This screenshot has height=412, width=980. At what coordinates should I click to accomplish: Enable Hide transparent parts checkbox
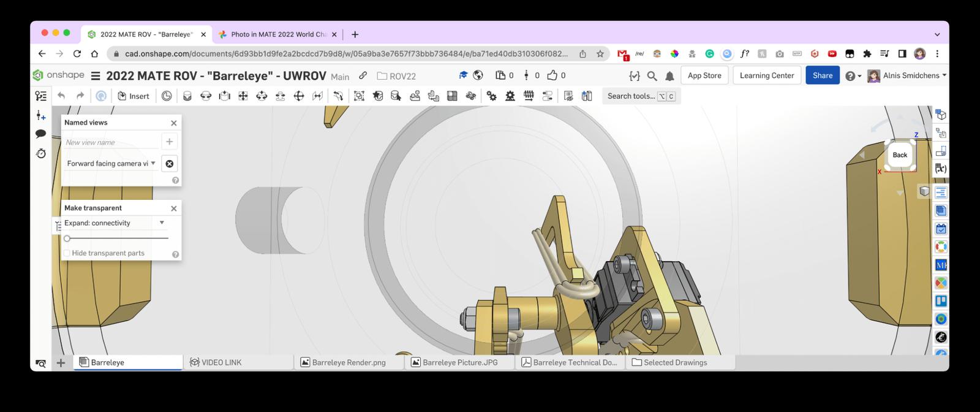click(67, 253)
